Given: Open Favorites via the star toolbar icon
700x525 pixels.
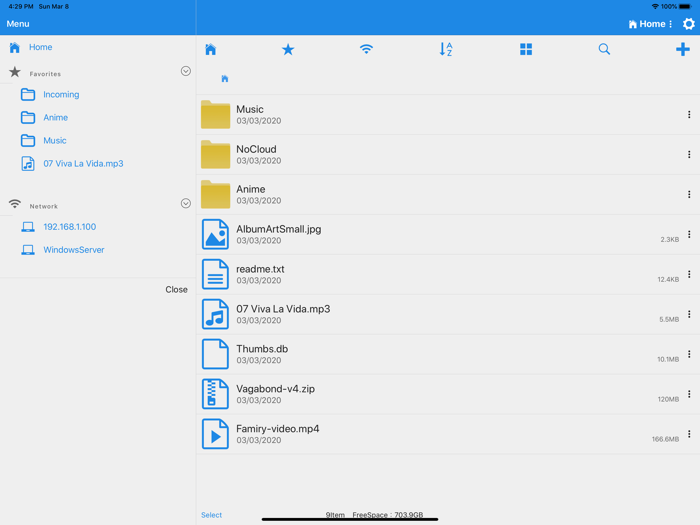Looking at the screenshot, I should tap(288, 49).
